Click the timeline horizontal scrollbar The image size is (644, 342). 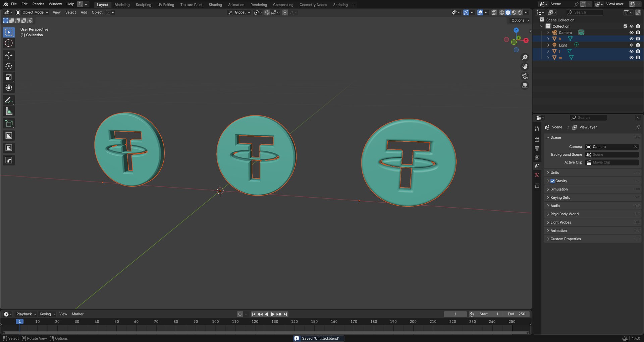pos(266,333)
